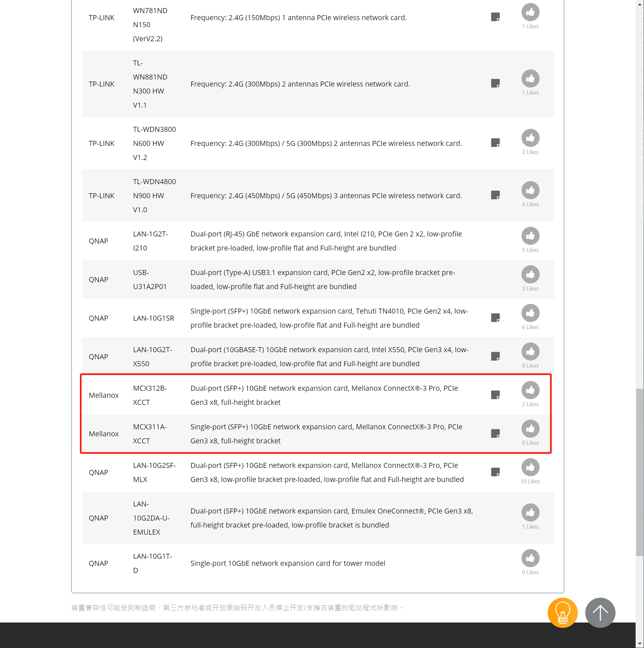Open note icon for TL-WN881ND N300 row

495,83
